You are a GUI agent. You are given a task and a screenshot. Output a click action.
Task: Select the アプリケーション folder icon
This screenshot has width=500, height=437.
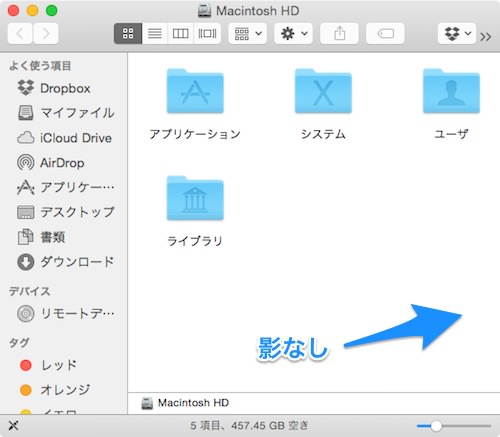coord(195,91)
